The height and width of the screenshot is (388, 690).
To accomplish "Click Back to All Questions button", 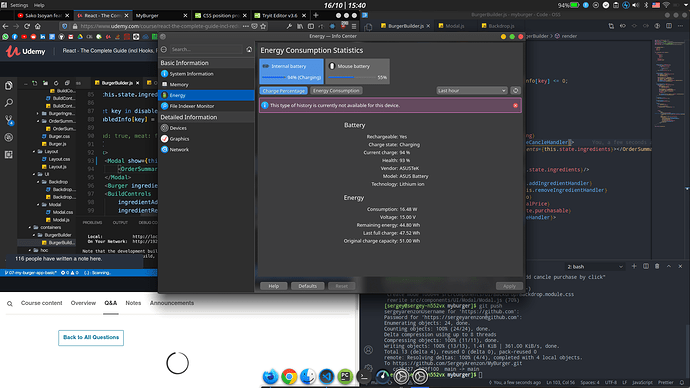I will (x=91, y=337).
